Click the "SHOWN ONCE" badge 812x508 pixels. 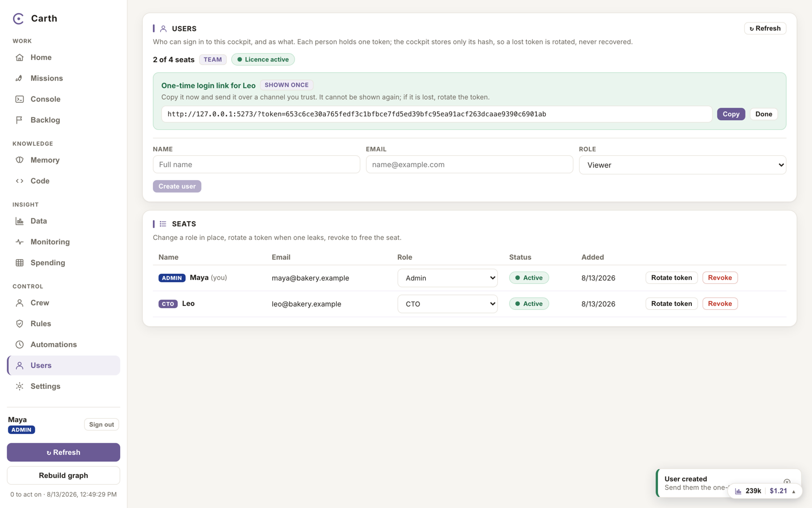tap(286, 85)
